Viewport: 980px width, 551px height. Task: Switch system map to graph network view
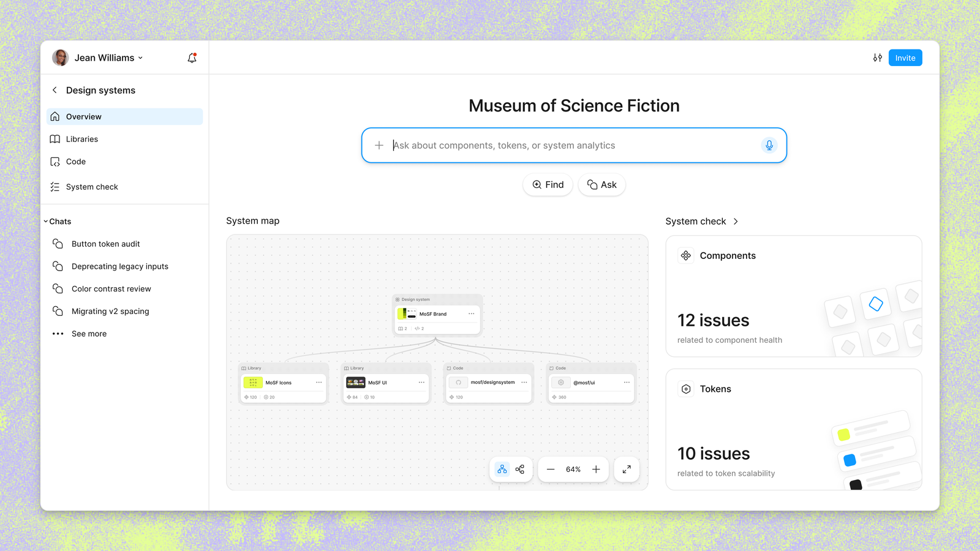tap(520, 470)
